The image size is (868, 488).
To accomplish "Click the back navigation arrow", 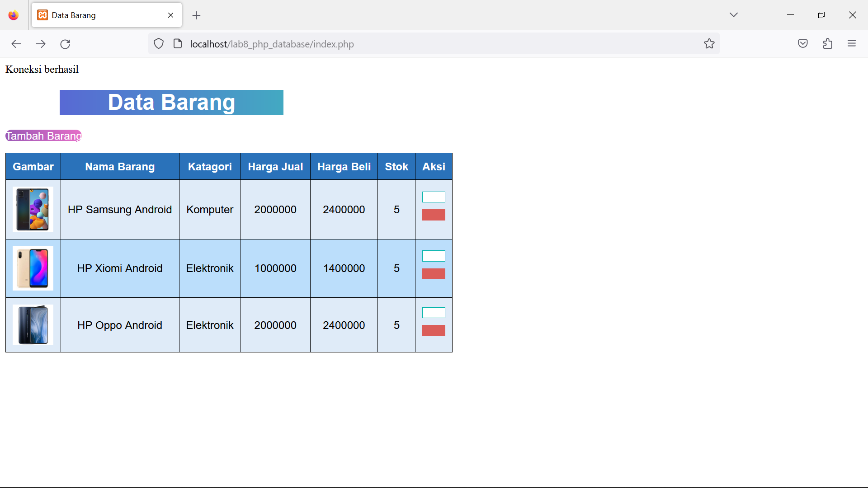I will 16,44.
